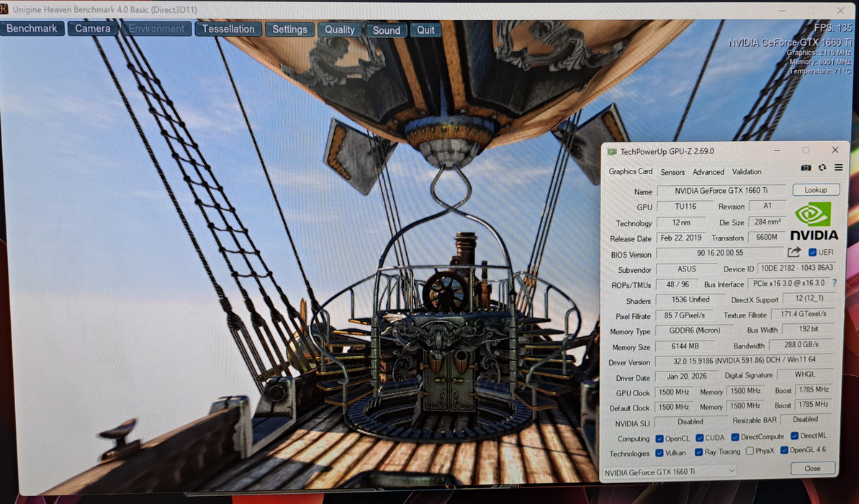Open the GPU-Z hamburger menu
The image size is (859, 504).
pyautogui.click(x=839, y=168)
